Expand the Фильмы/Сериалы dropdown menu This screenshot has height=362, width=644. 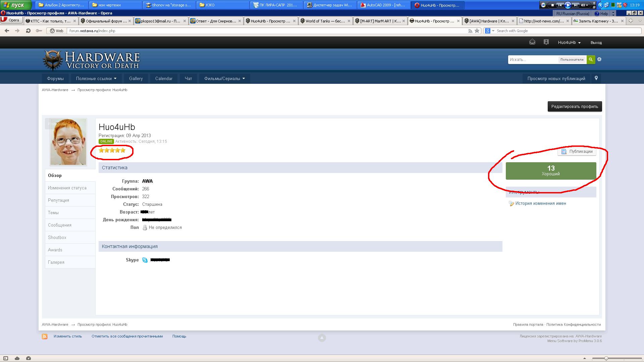224,78
